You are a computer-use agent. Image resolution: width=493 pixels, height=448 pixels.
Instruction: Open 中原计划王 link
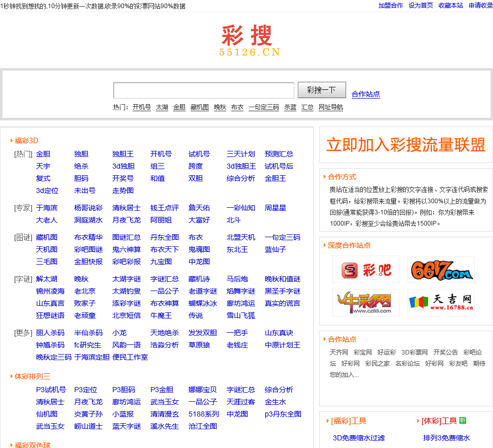283,345
